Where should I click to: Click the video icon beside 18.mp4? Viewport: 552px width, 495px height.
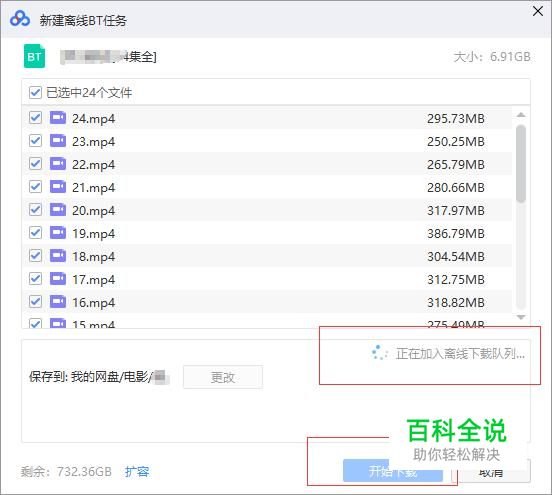(x=58, y=256)
